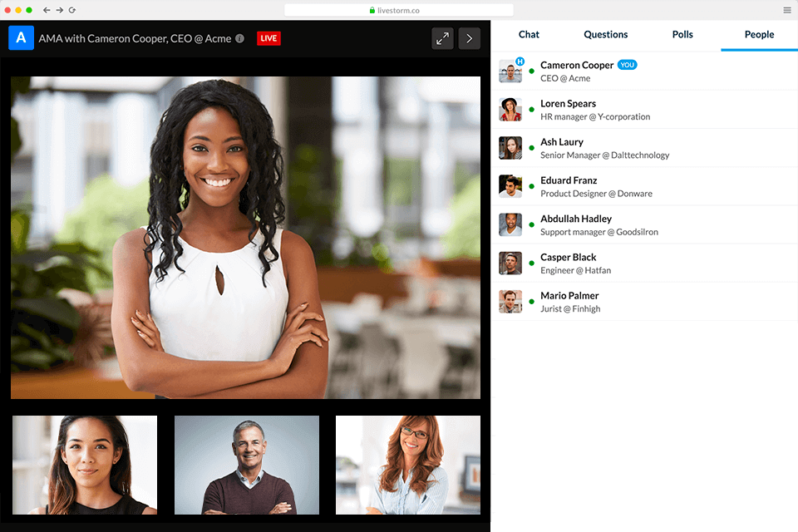Image resolution: width=798 pixels, height=532 pixels.
Task: Click Eduard Franz's avatar
Action: [510, 186]
